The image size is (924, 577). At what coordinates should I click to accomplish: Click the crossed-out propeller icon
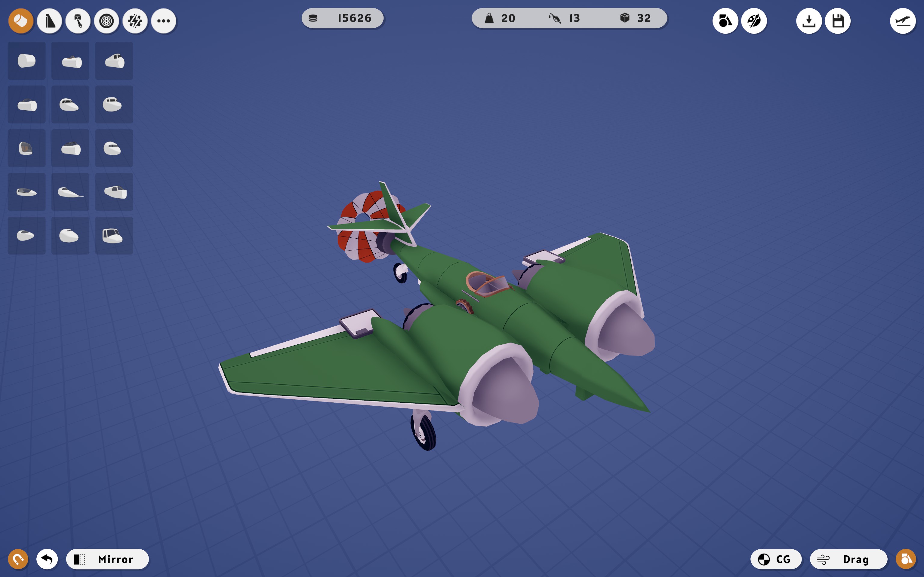pyautogui.click(x=754, y=21)
